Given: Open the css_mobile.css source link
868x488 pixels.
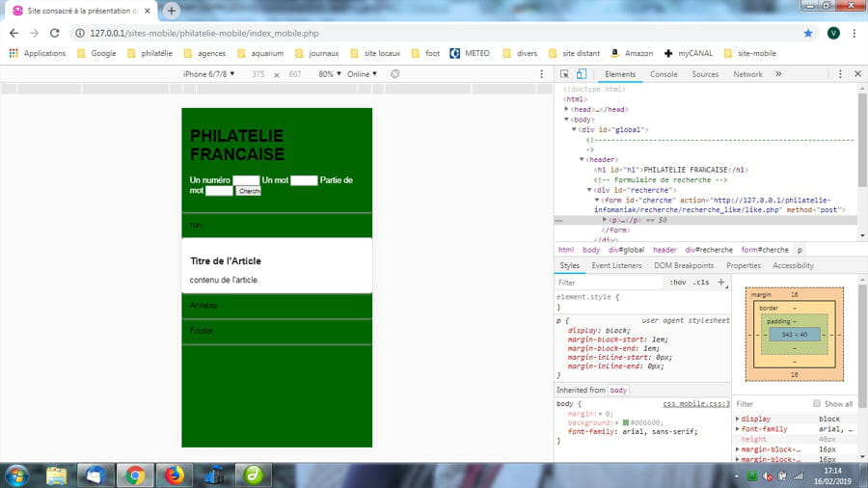Looking at the screenshot, I should pos(695,404).
